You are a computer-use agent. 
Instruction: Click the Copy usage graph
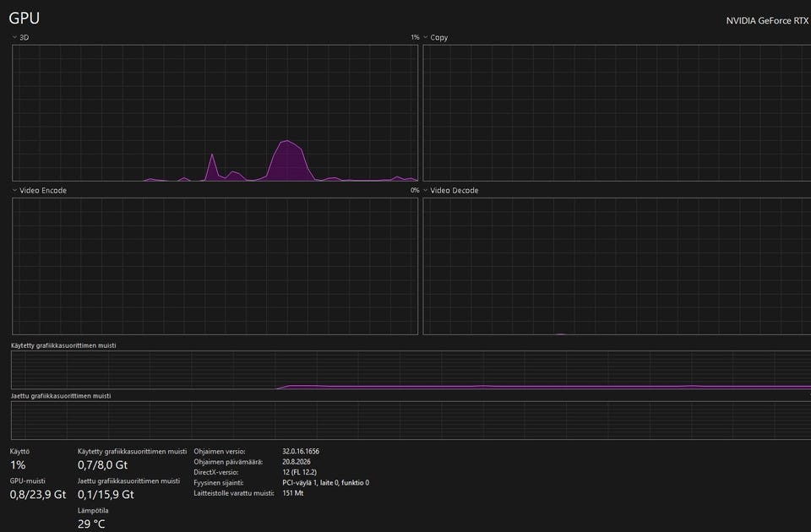(x=617, y=112)
